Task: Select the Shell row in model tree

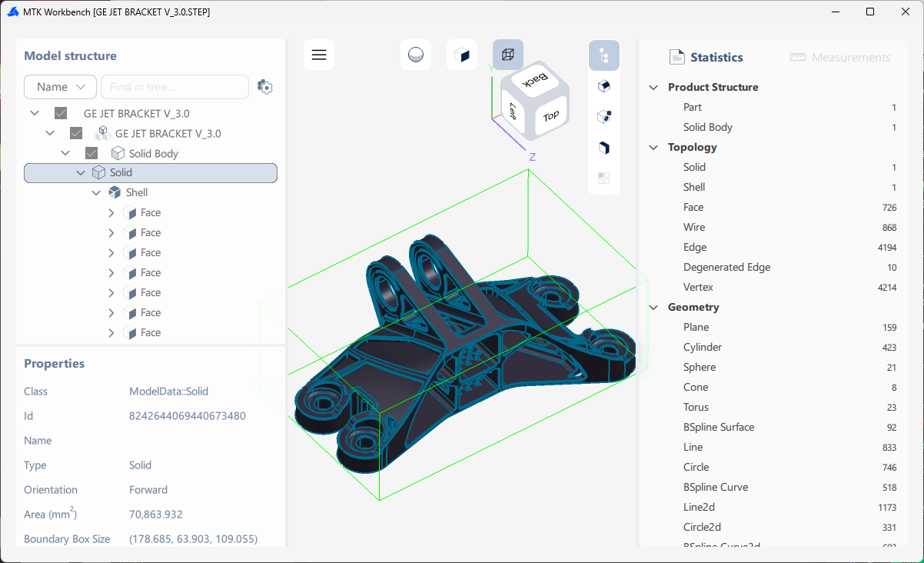Action: 151,192
